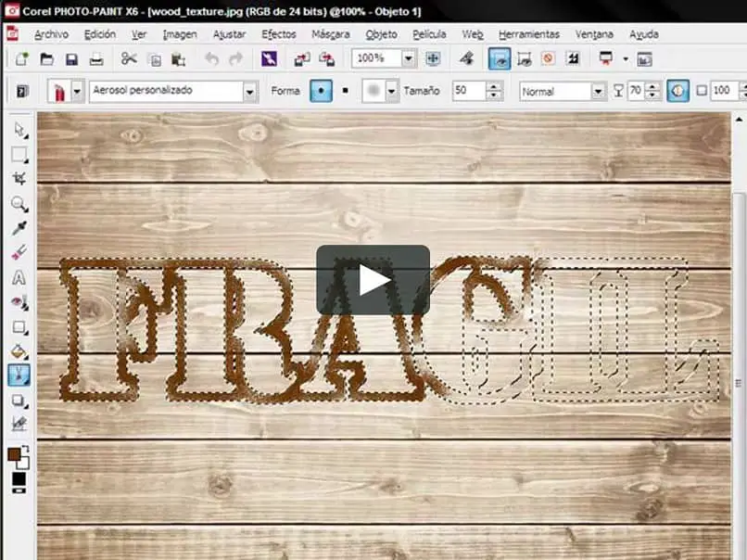Click the application launcher icon at toolbar end
The height and width of the screenshot is (560, 747).
(644, 59)
